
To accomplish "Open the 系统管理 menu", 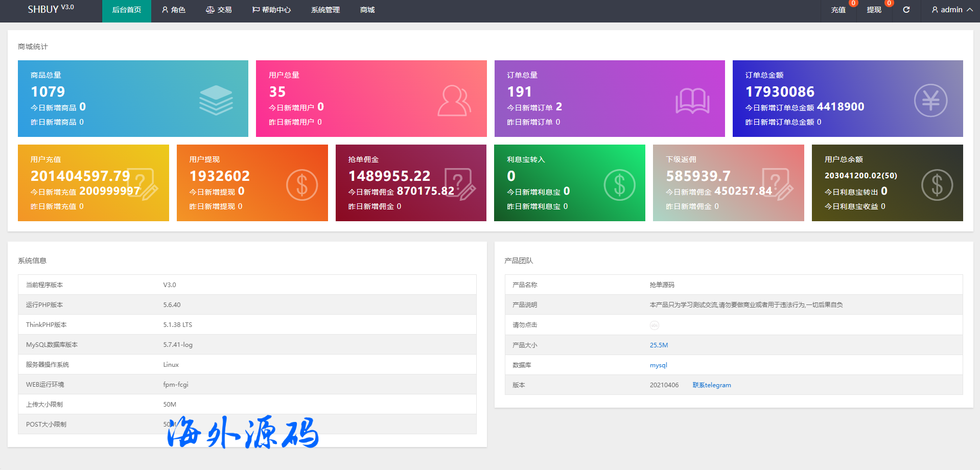I will pos(325,10).
